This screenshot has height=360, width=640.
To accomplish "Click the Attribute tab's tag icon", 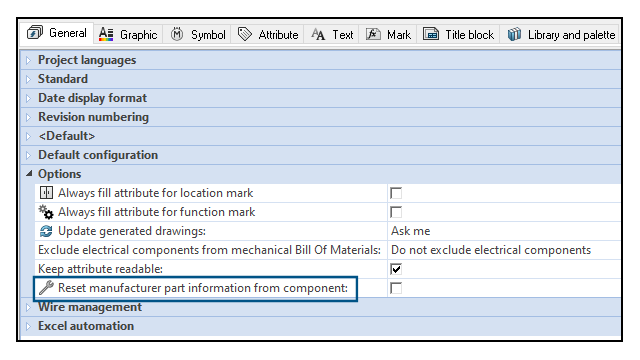I will [x=245, y=34].
